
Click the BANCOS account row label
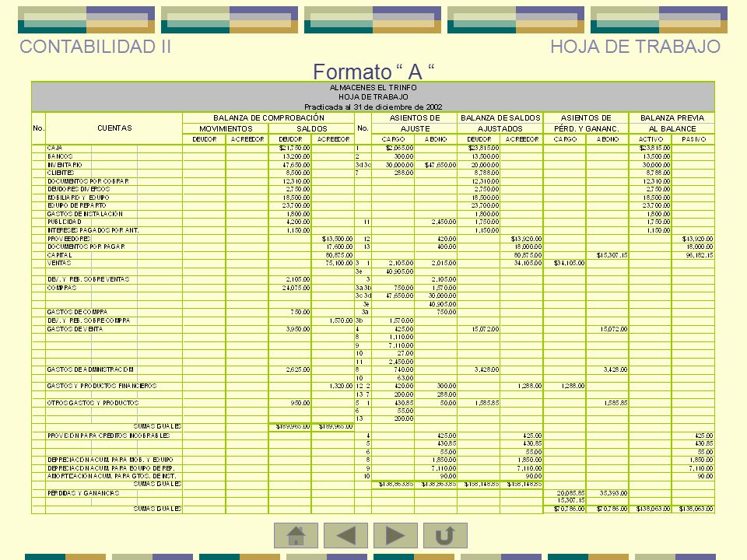60,156
